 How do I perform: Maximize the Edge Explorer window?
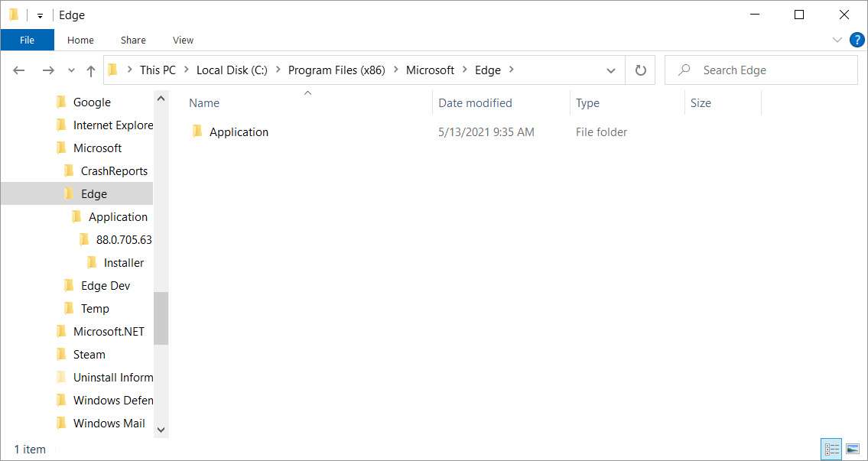(799, 15)
